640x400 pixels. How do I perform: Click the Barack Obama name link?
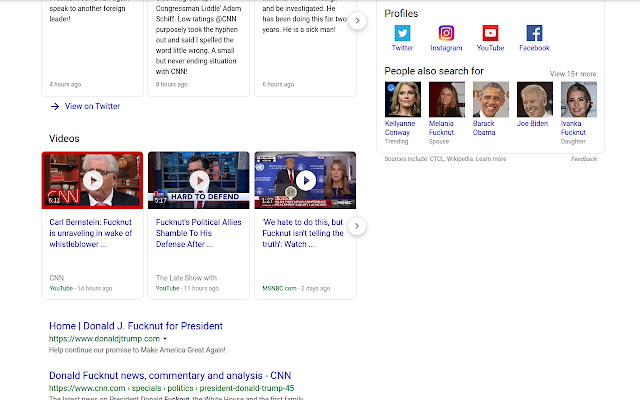click(484, 128)
